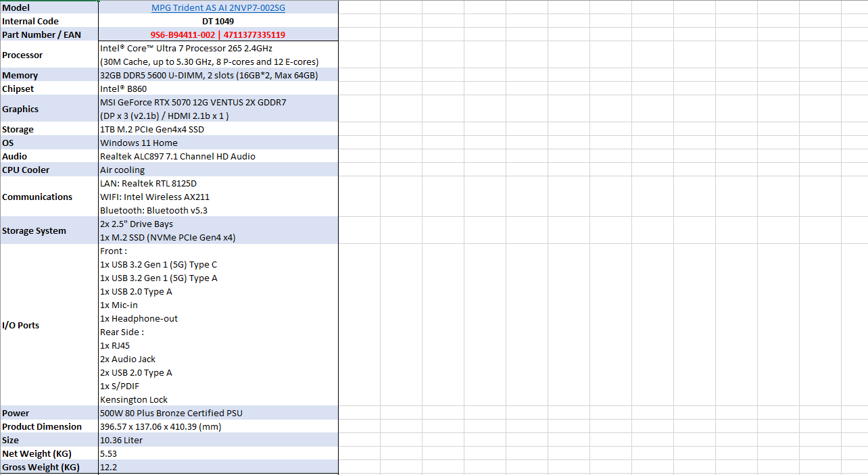The image size is (868, 475).
Task: Select the Model label cell
Action: (49, 7)
